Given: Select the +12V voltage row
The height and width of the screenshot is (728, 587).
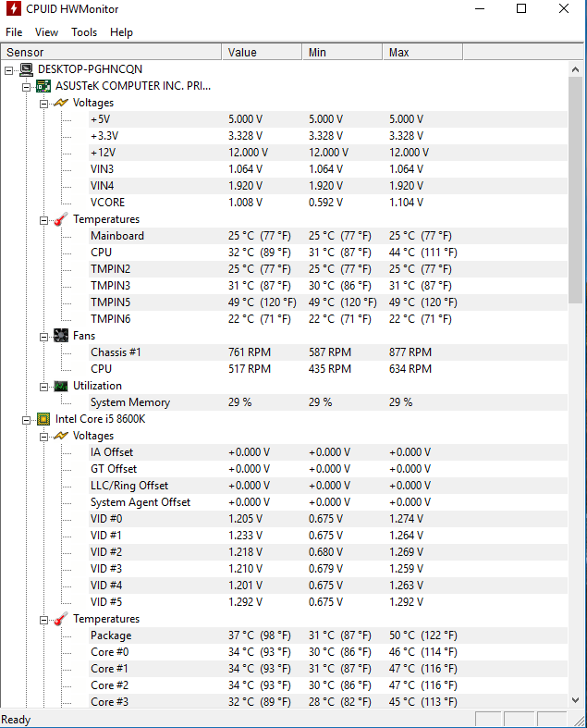Looking at the screenshot, I should pyautogui.click(x=328, y=153).
